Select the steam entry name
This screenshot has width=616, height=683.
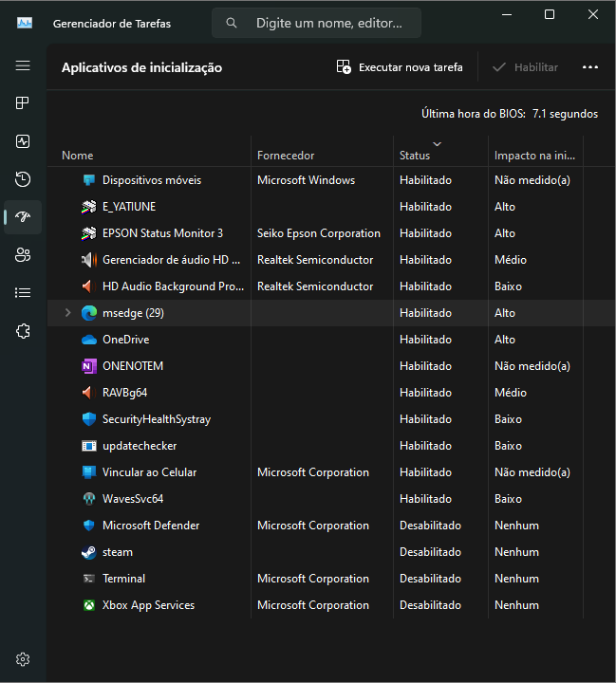[118, 552]
